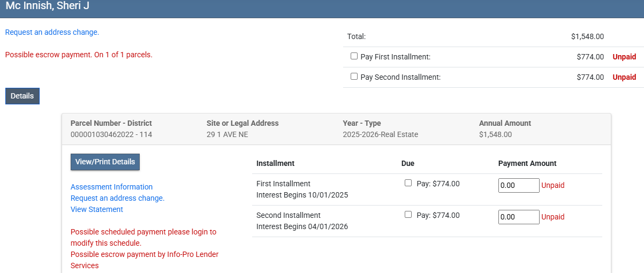Open the View Statement link
This screenshot has width=644, height=273.
tap(97, 209)
